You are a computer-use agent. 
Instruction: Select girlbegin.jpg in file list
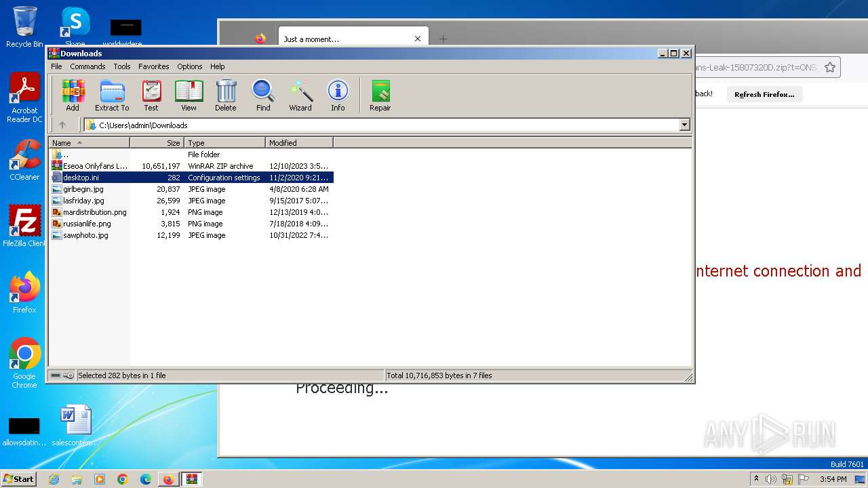[191, 189]
